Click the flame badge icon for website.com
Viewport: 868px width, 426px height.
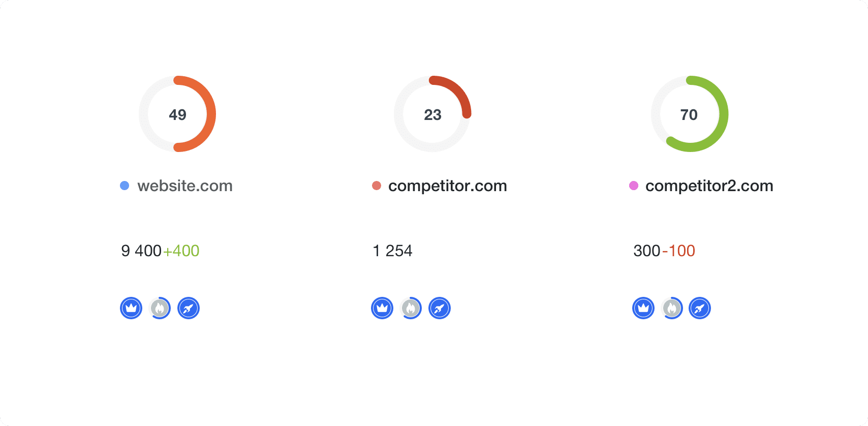point(160,308)
